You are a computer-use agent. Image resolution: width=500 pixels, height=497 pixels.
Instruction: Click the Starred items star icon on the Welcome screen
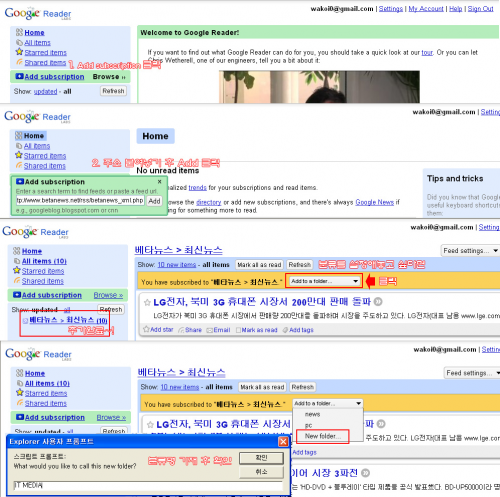tap(19, 52)
